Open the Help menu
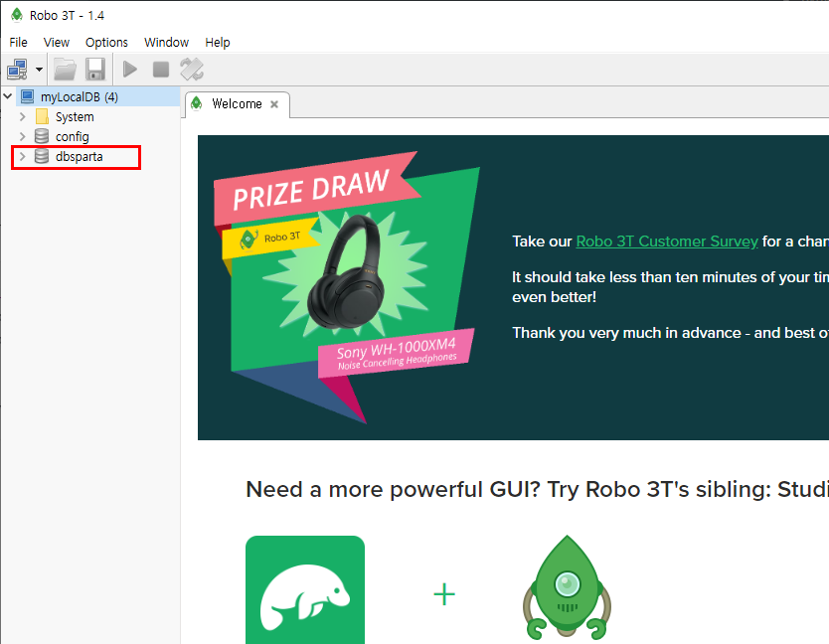This screenshot has width=829, height=644. pos(218,43)
